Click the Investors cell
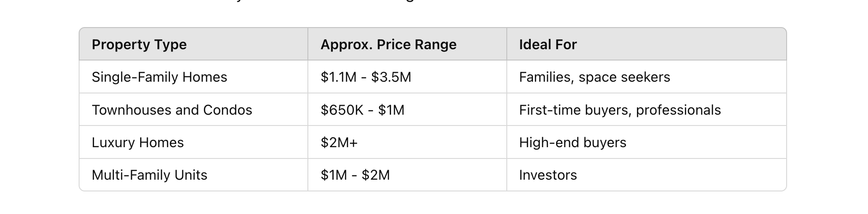Viewport: 868px width, 214px height. 646,175
